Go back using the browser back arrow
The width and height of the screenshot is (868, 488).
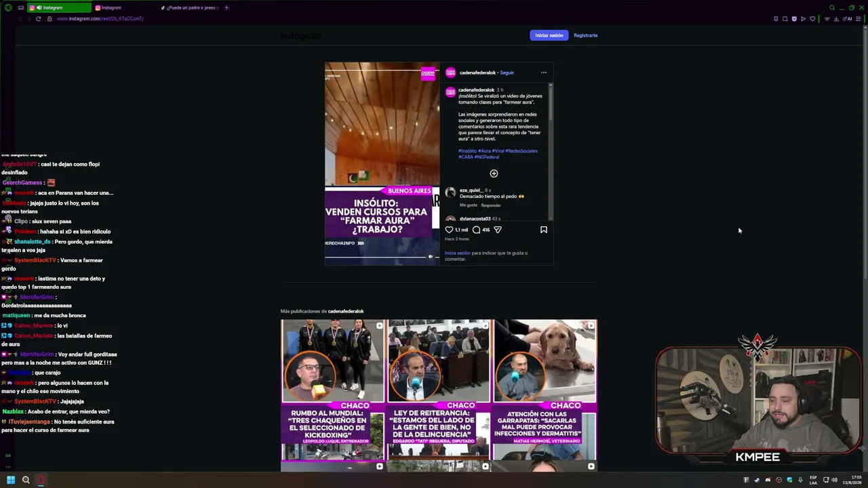(20, 19)
